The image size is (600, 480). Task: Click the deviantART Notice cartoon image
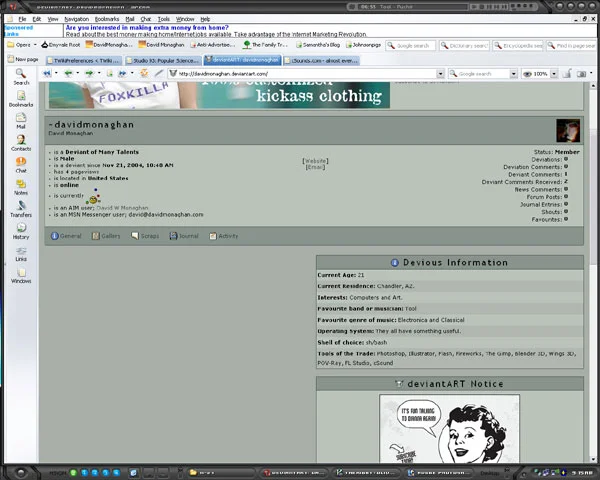click(450, 429)
